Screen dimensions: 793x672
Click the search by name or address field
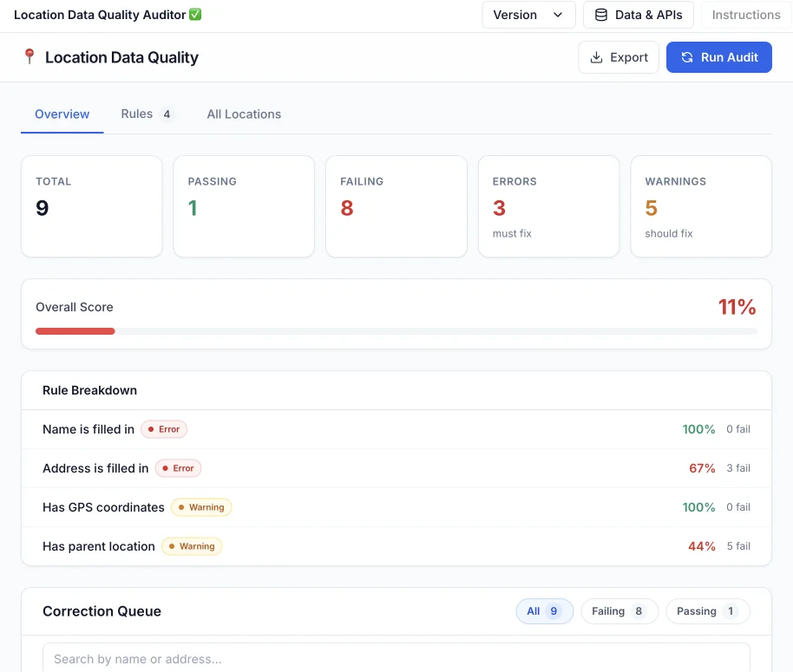point(396,659)
